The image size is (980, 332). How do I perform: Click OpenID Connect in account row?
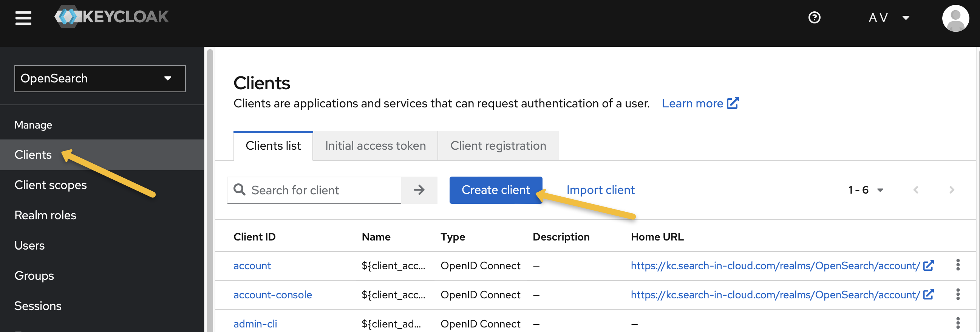(481, 266)
